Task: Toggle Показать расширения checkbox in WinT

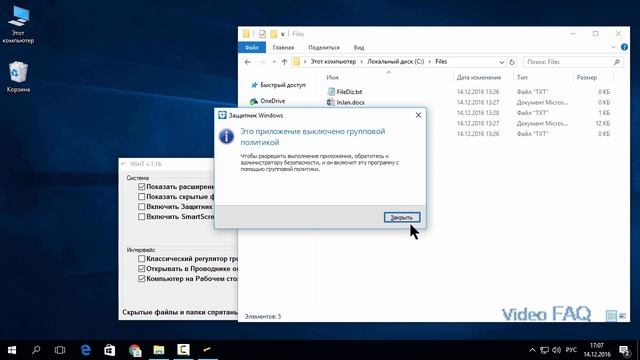Action: click(x=142, y=187)
